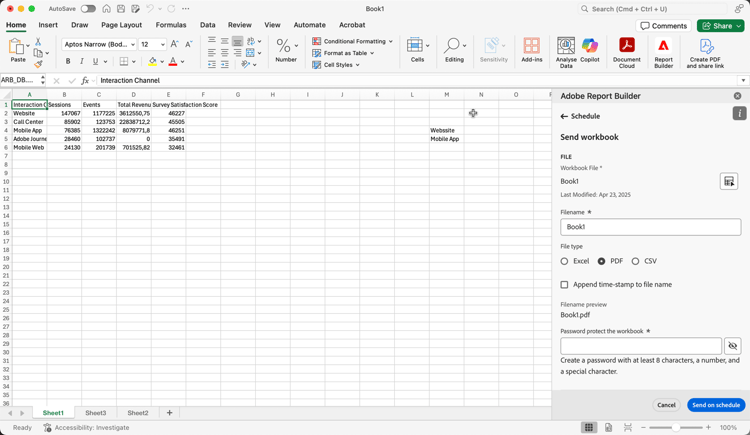This screenshot has width=750, height=435.
Task: Click the fill color bucket icon
Action: [153, 61]
